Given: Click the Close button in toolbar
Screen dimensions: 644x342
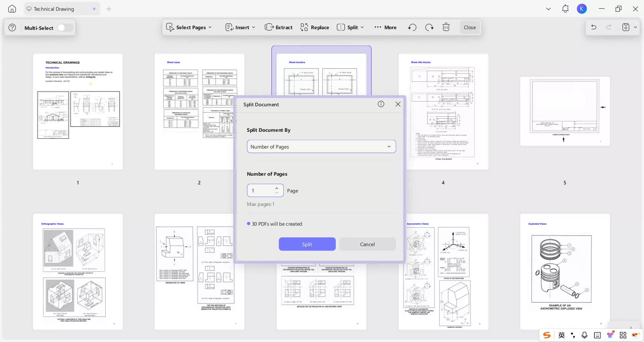Looking at the screenshot, I should pos(470,27).
